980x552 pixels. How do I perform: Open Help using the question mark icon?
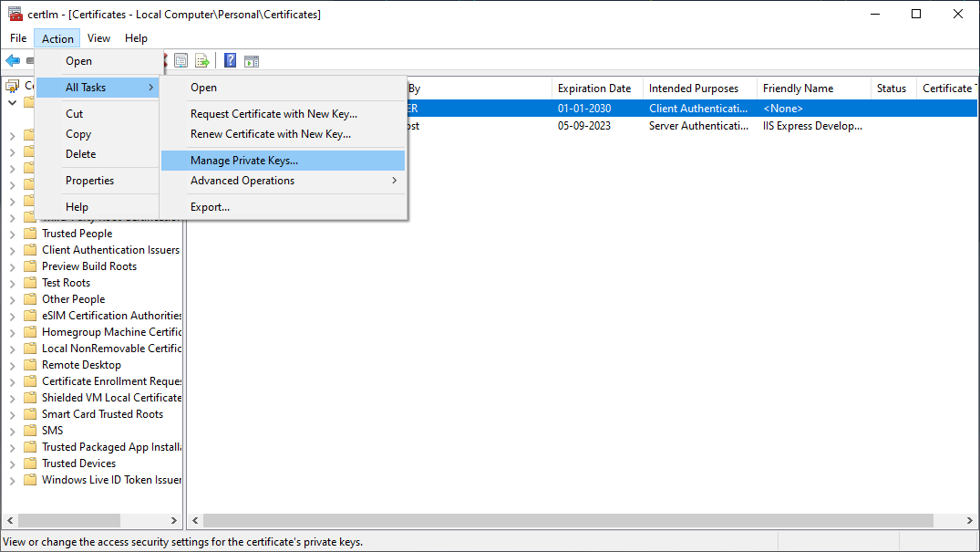(230, 60)
